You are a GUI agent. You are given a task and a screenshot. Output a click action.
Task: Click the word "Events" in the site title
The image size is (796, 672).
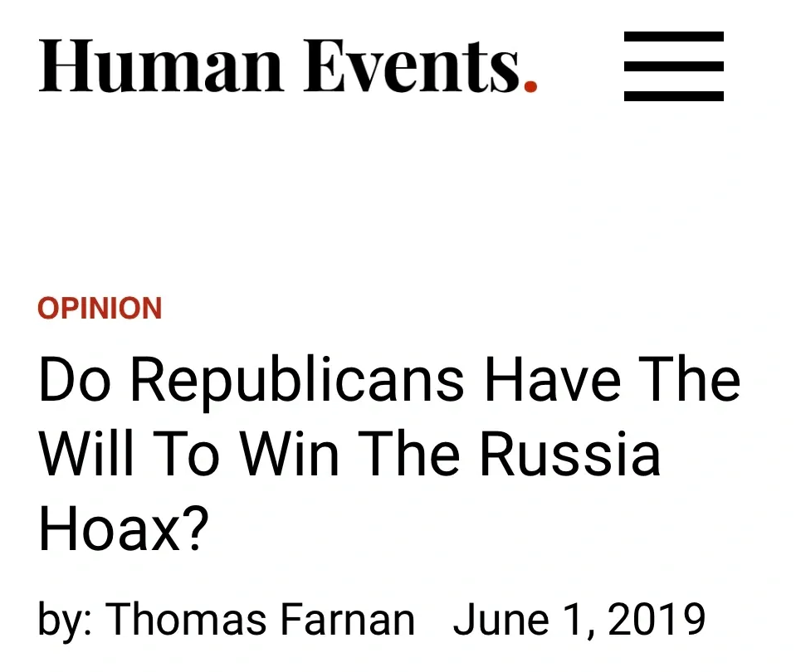pyautogui.click(x=411, y=66)
